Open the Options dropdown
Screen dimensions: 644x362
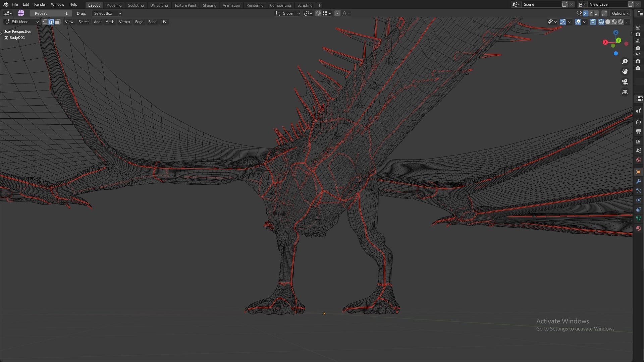(x=620, y=13)
